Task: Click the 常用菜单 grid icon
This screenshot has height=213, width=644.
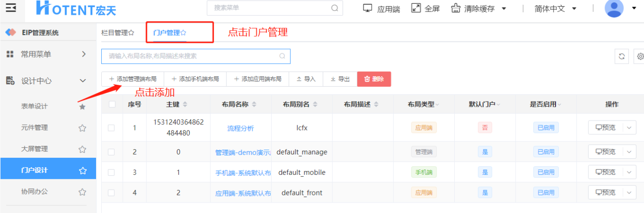Action: click(x=10, y=54)
